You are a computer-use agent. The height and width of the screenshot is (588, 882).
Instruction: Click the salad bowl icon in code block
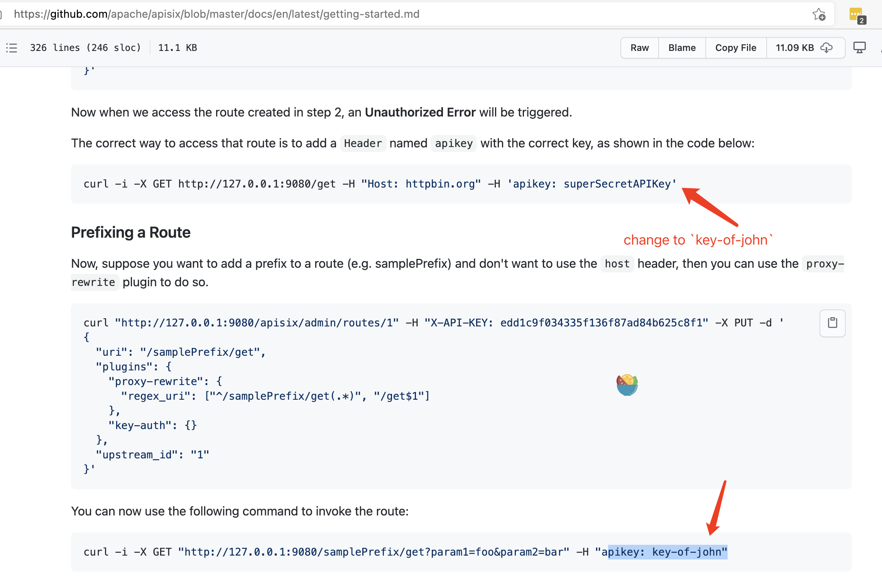click(x=627, y=385)
